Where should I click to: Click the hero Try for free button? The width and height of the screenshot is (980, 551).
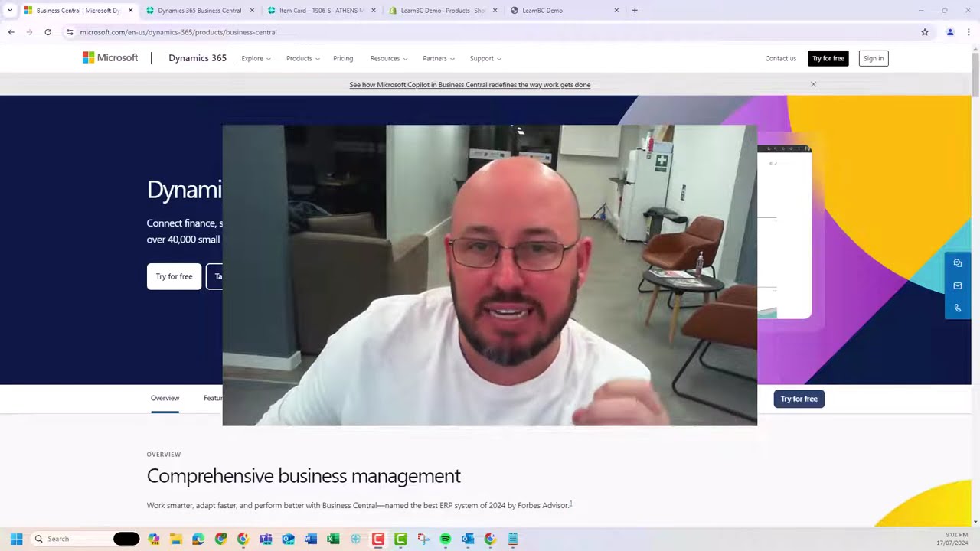tap(174, 276)
